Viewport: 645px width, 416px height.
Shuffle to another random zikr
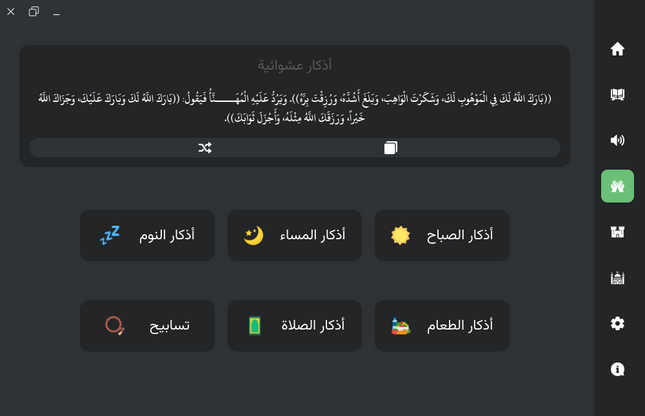point(205,148)
